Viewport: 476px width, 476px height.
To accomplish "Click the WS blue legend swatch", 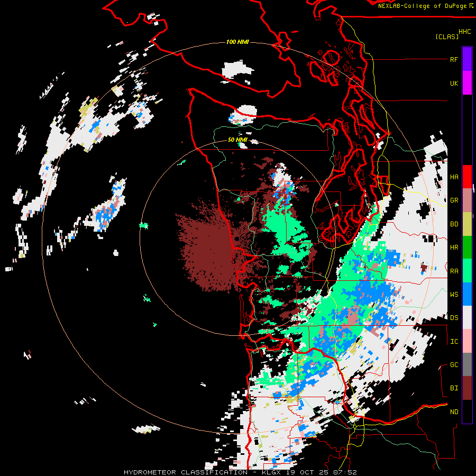I will pos(467,294).
